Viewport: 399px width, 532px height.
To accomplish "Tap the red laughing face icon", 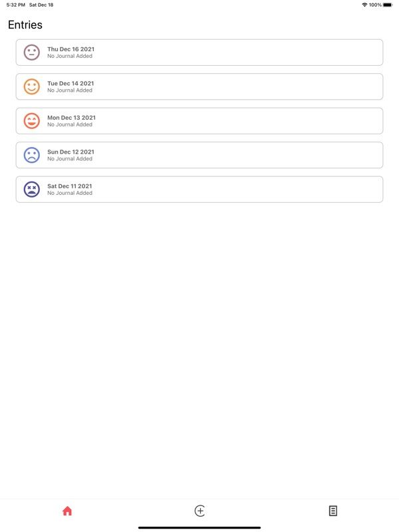I will 31,121.
